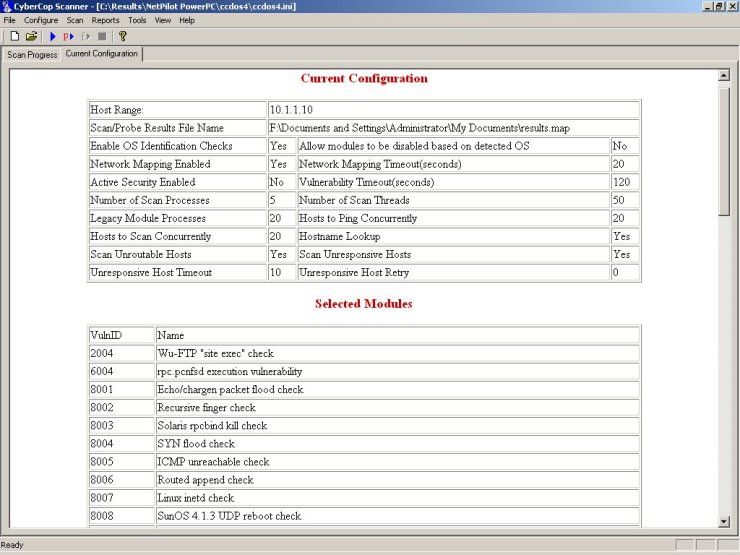Click the Help question mark icon
Screen dimensions: 740x555
(123, 36)
